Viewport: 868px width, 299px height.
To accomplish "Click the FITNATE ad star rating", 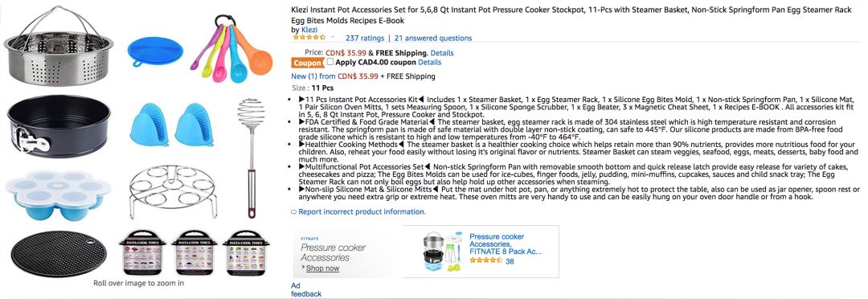I will click(x=486, y=260).
